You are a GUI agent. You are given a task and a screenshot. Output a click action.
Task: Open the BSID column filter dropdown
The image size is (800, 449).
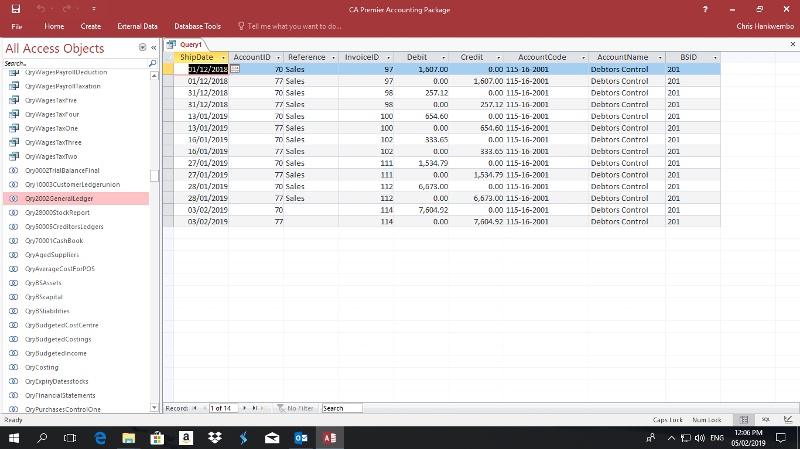pyautogui.click(x=715, y=58)
